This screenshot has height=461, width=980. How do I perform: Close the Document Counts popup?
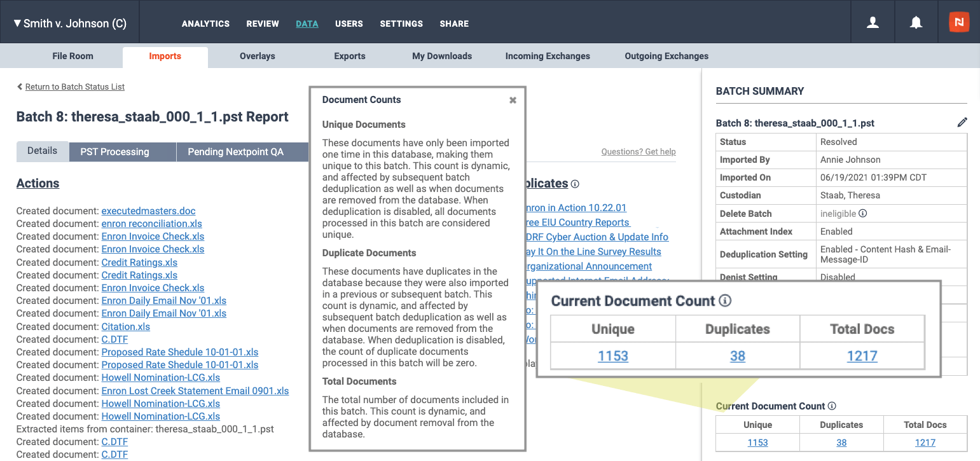[513, 100]
